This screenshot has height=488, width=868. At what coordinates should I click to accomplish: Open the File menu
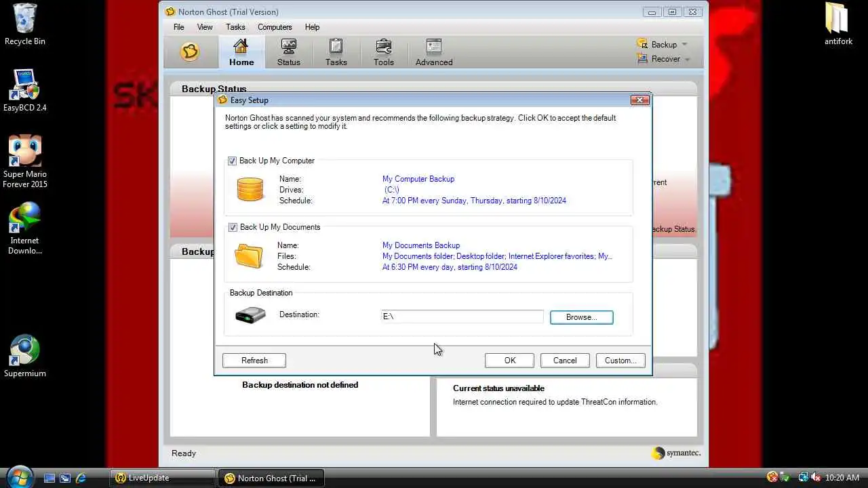(x=178, y=27)
